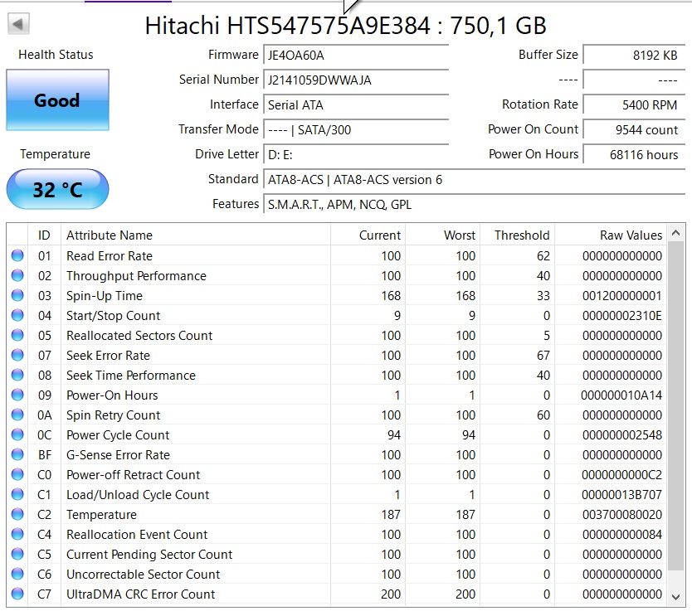Screen dimensions: 692x616
Task: Click the Reallocation Event Count raw value 000000000084
Action: (x=621, y=535)
